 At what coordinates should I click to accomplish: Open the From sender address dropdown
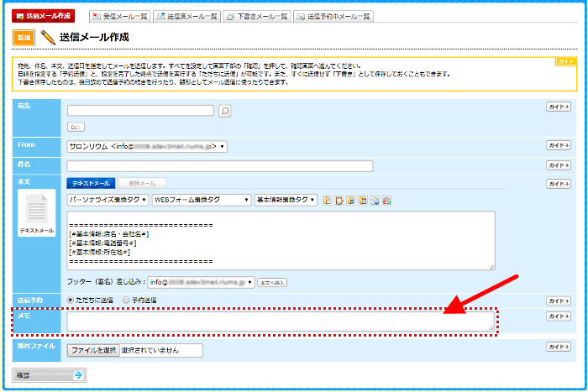(147, 146)
